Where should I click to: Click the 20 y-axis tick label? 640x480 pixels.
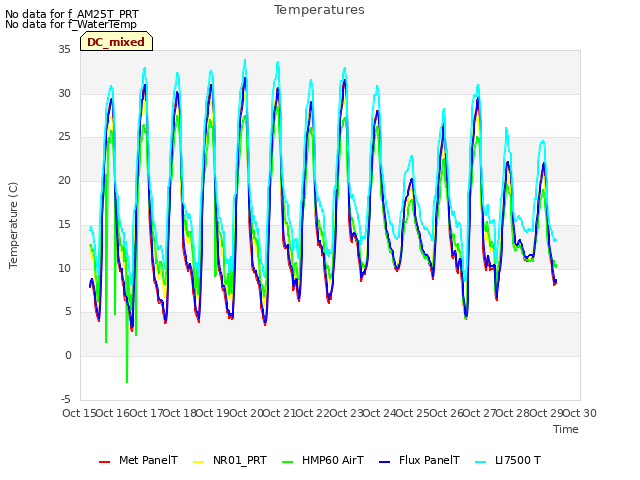[64, 181]
